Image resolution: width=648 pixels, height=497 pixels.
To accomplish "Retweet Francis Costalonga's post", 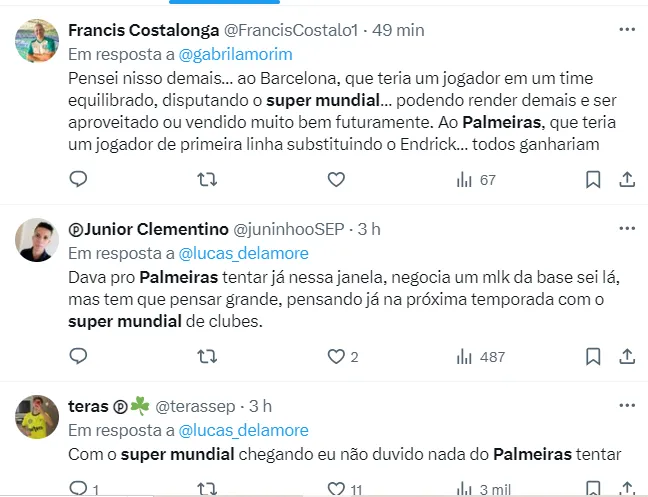I will coord(207,180).
